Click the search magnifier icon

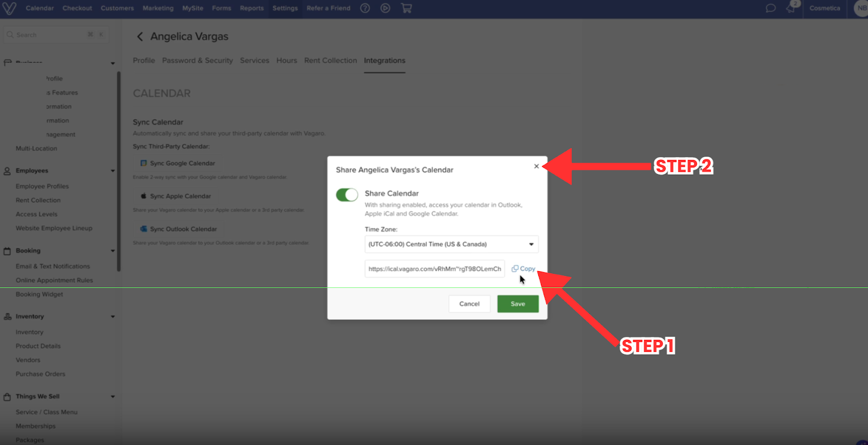[x=10, y=35]
